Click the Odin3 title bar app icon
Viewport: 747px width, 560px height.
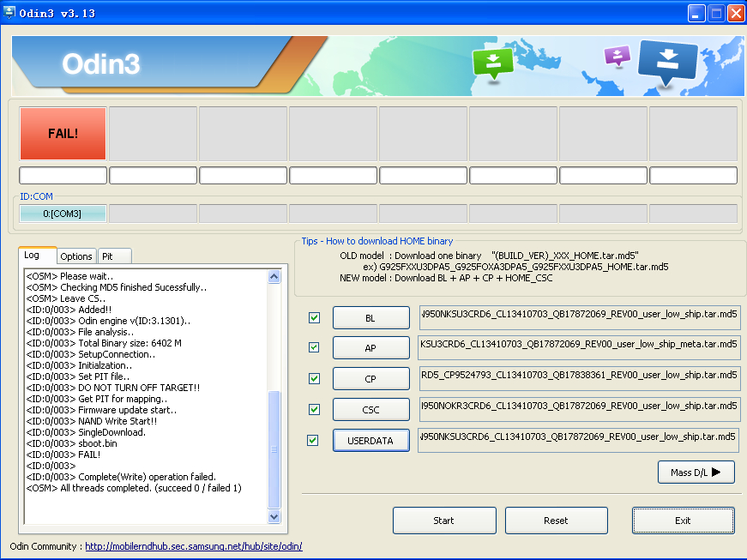(x=9, y=13)
